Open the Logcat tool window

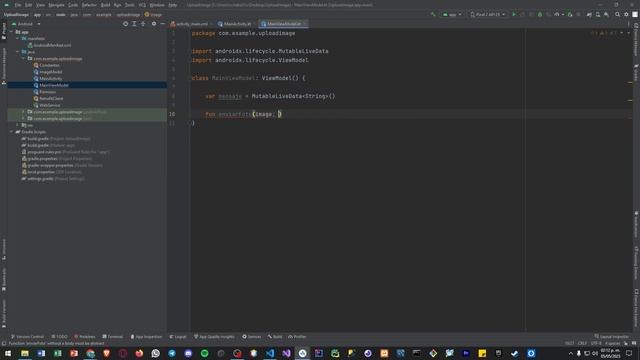(178, 337)
